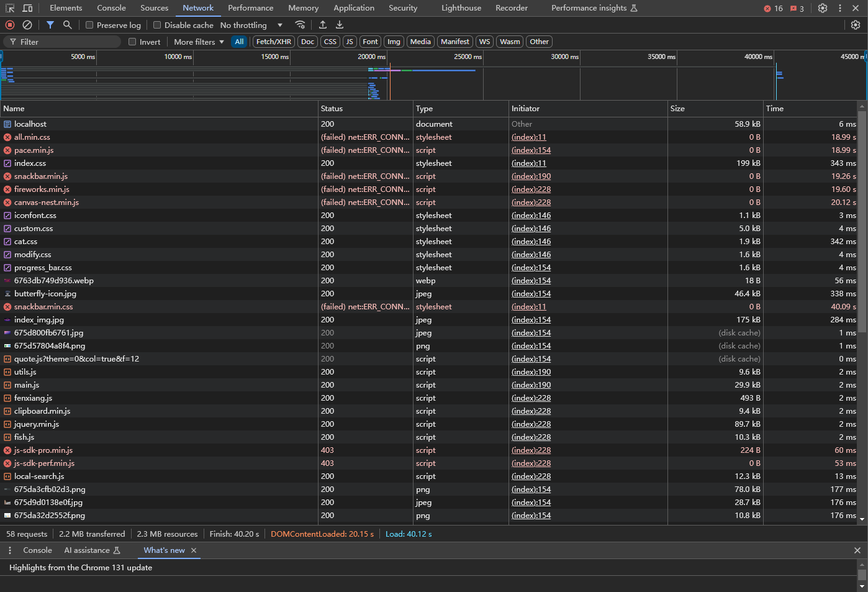Filter requests by Img type
This screenshot has width=868, height=592.
tap(394, 42)
